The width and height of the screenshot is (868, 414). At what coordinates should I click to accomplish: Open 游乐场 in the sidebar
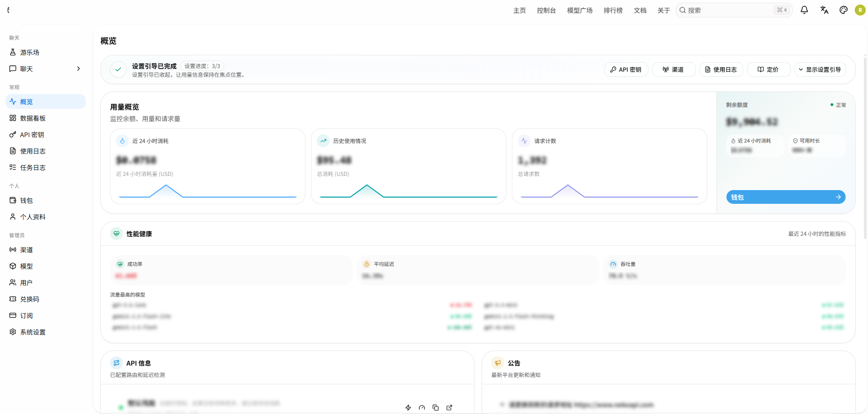tap(46, 53)
